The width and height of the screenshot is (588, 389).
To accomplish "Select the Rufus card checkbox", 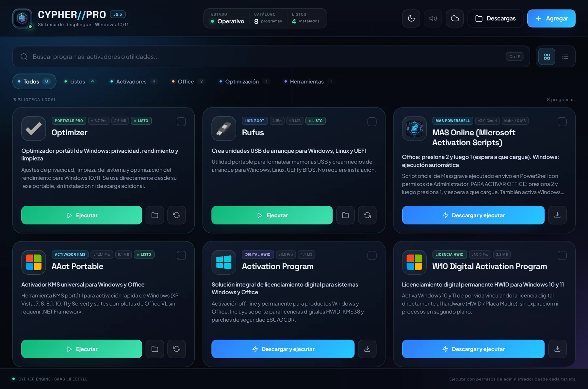I will (x=372, y=122).
